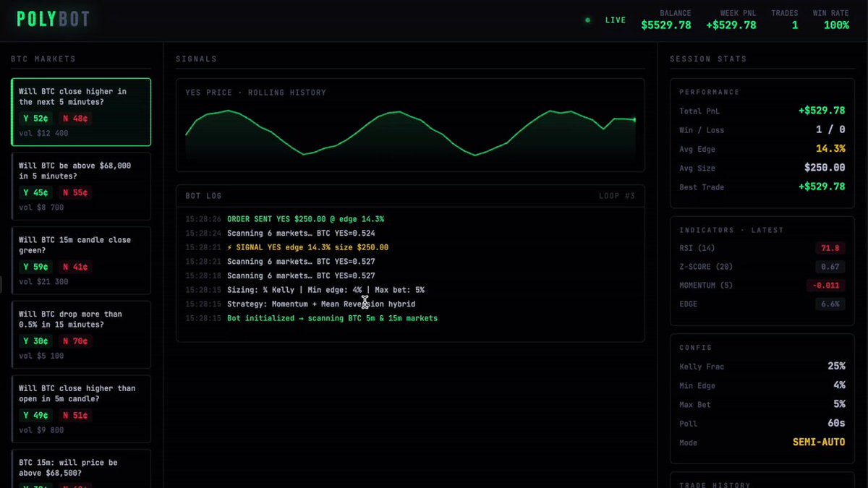Click the POLYBOT logo

click(51, 20)
